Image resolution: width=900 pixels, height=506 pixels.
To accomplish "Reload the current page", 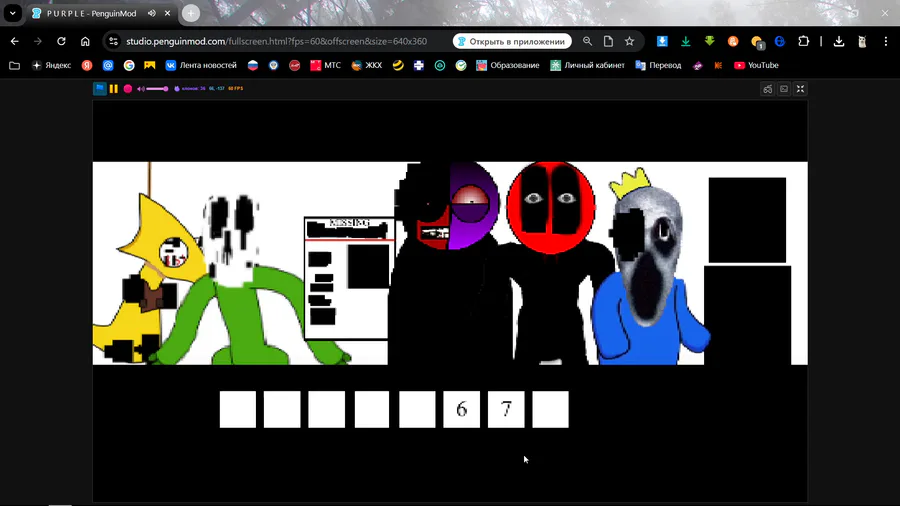I will pos(61,41).
